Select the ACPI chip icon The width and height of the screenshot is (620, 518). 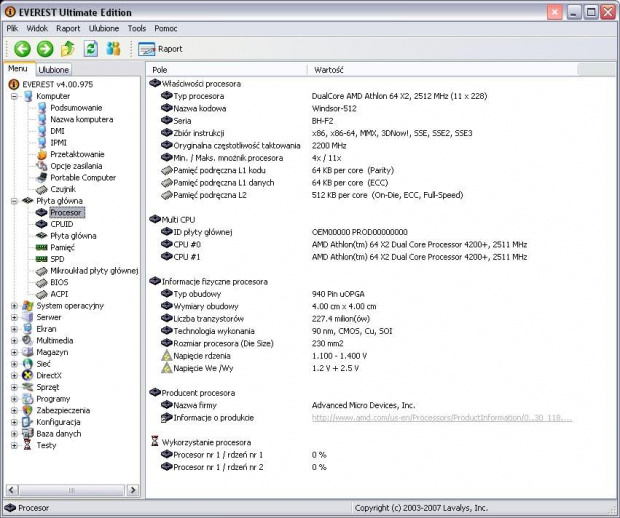click(x=42, y=294)
